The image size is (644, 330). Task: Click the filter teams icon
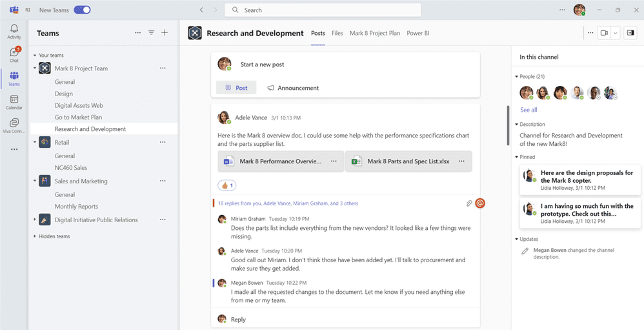click(x=151, y=33)
